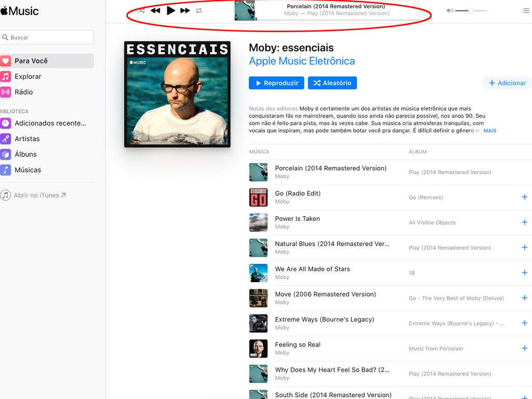The width and height of the screenshot is (532, 399).
Task: Click the Aleatório shuffle button
Action: (x=332, y=83)
